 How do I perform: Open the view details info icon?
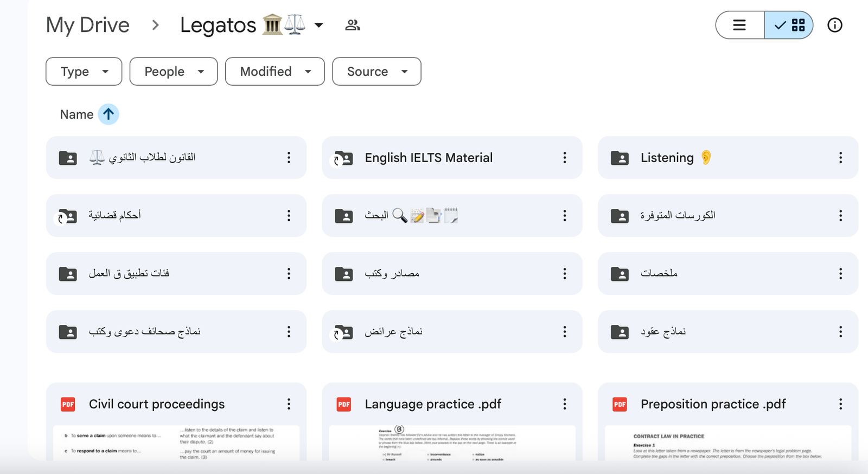[x=834, y=25]
